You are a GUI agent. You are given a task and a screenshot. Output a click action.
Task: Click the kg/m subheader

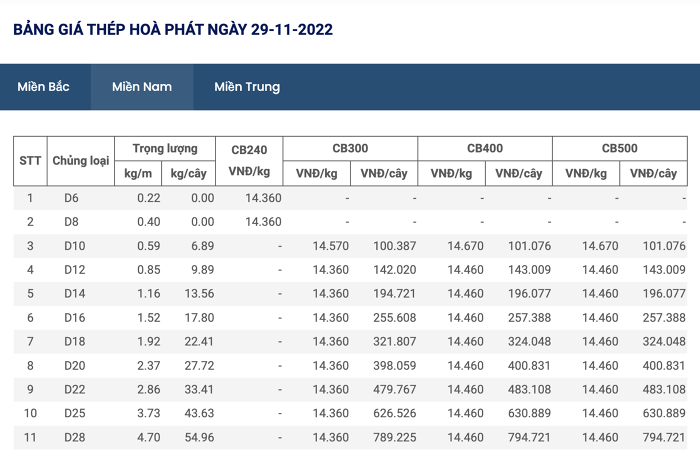coord(138,173)
